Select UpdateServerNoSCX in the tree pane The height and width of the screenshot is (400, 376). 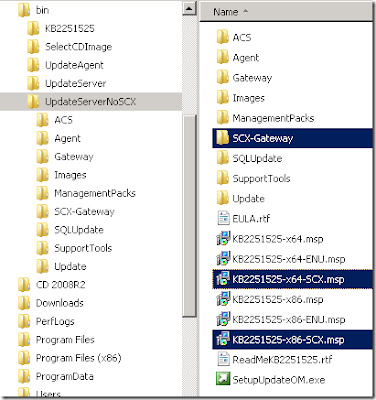[90, 101]
